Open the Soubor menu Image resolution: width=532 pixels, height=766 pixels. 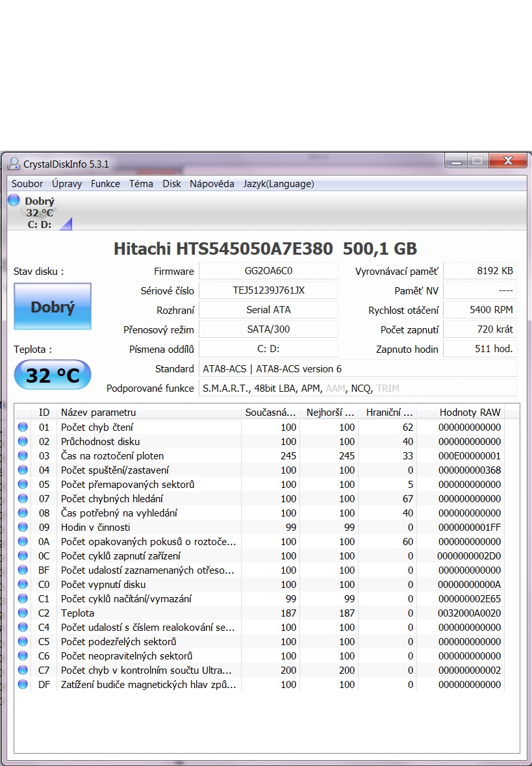[27, 184]
